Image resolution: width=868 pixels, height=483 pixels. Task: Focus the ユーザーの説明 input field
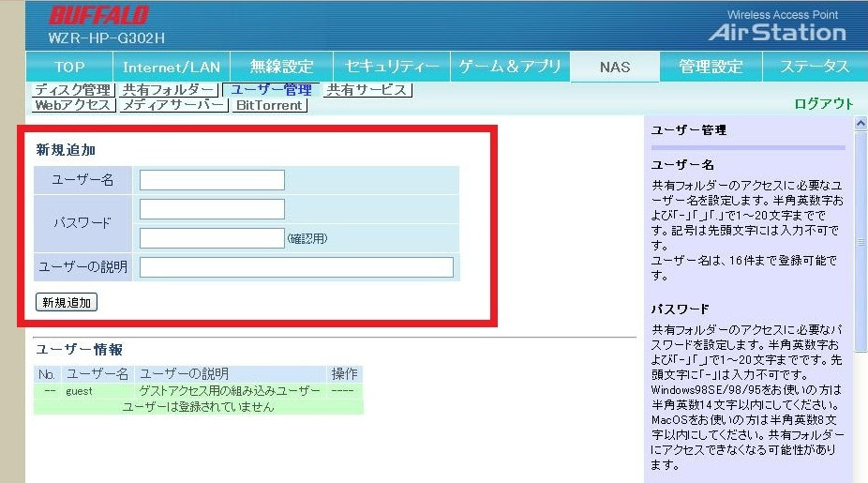pos(297,267)
